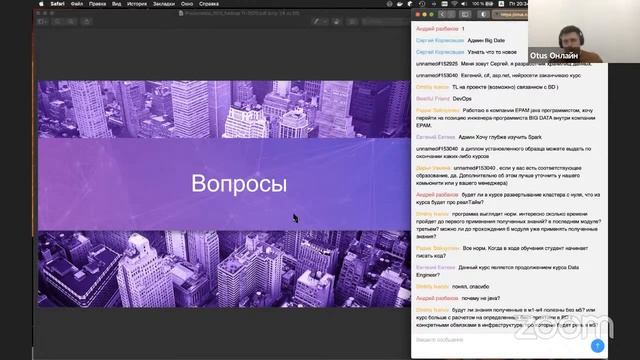
Task: Click the message about EPAM java programmer
Action: [x=506, y=118]
